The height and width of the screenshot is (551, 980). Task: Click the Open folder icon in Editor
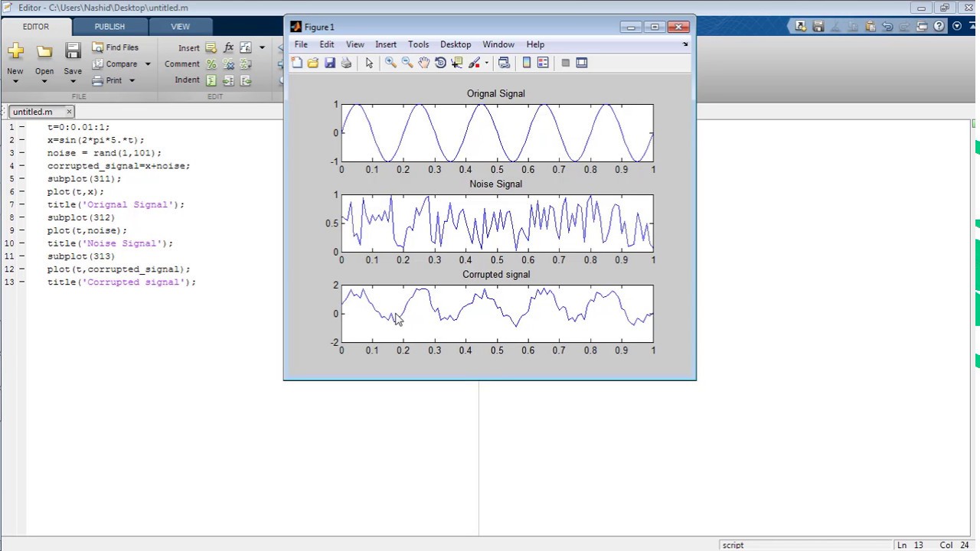point(44,51)
